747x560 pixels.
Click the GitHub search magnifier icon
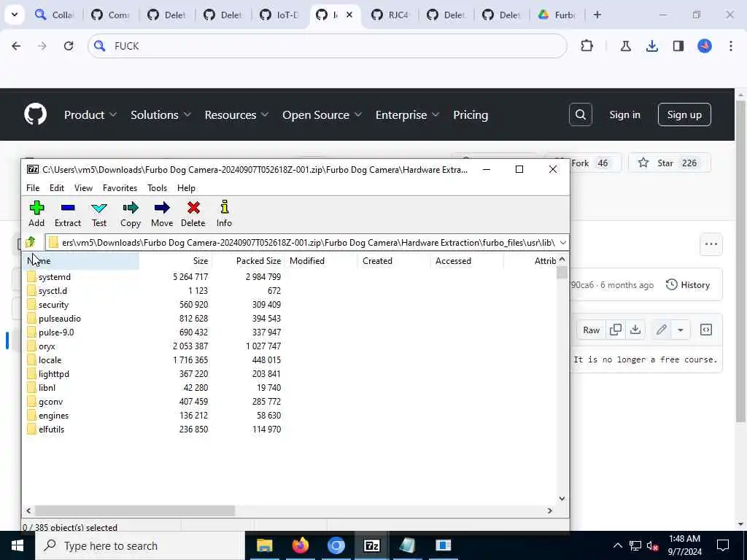pyautogui.click(x=580, y=114)
